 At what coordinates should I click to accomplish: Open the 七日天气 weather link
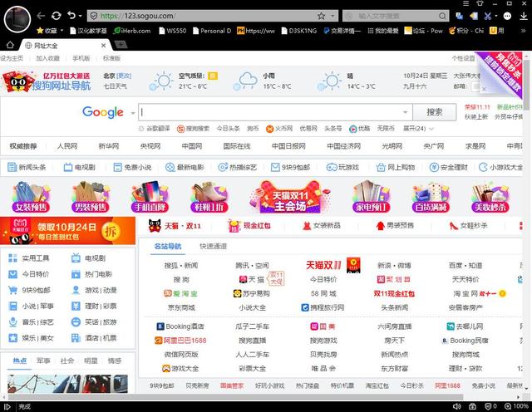(115, 86)
